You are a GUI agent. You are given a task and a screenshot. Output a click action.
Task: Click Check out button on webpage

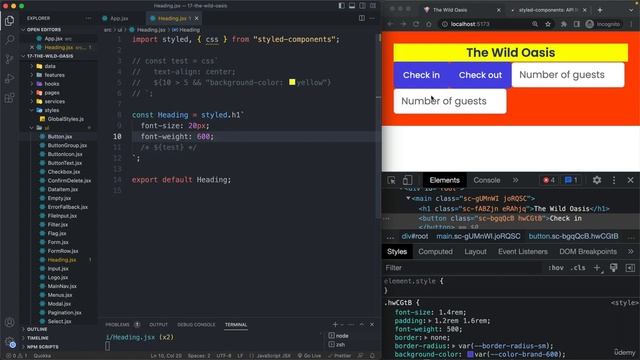(480, 75)
